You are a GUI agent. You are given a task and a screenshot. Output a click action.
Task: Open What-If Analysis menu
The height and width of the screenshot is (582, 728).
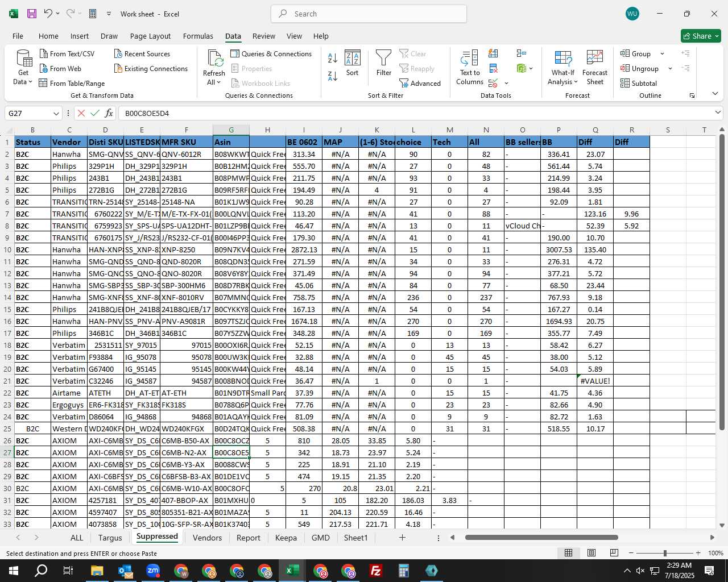(562, 68)
